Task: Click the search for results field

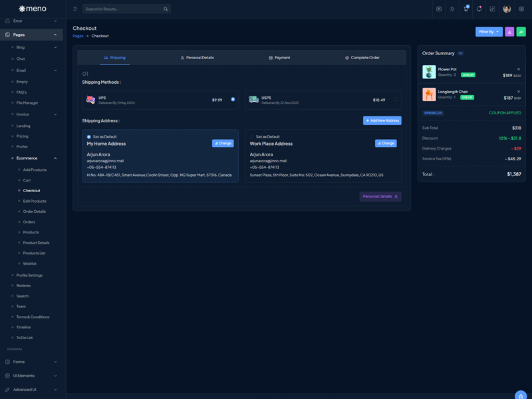Action: tap(123, 9)
